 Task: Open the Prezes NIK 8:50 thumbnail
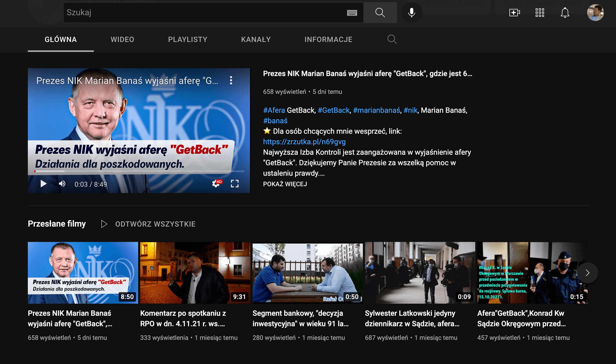[x=83, y=272]
